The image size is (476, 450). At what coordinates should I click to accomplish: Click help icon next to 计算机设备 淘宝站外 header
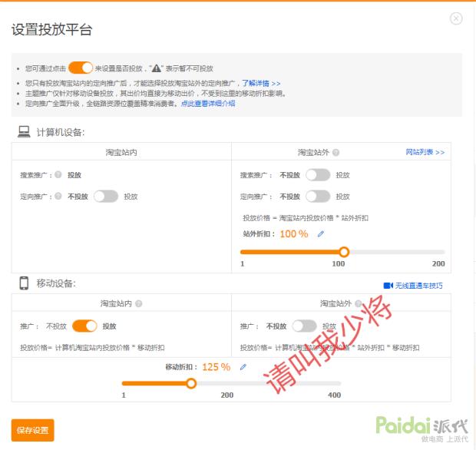(x=336, y=152)
